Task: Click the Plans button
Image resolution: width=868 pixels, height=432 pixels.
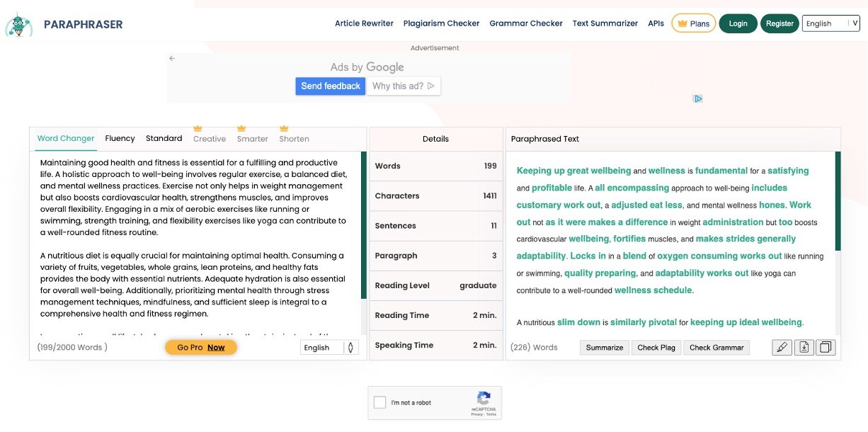Action: click(x=693, y=23)
